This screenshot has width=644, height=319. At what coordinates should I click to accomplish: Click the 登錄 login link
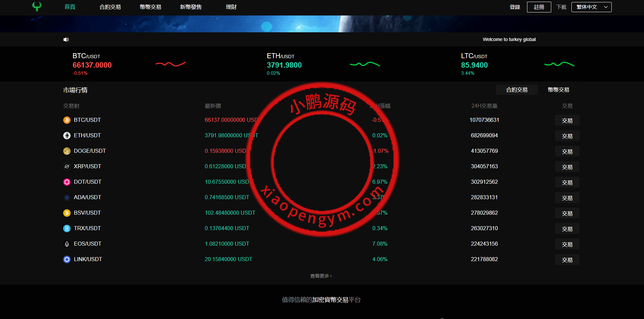[x=515, y=7]
